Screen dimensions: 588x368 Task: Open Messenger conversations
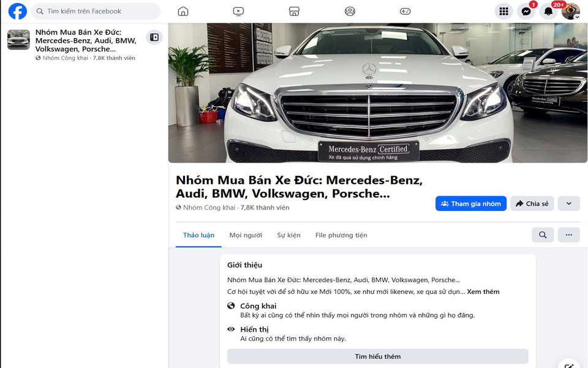[526, 11]
